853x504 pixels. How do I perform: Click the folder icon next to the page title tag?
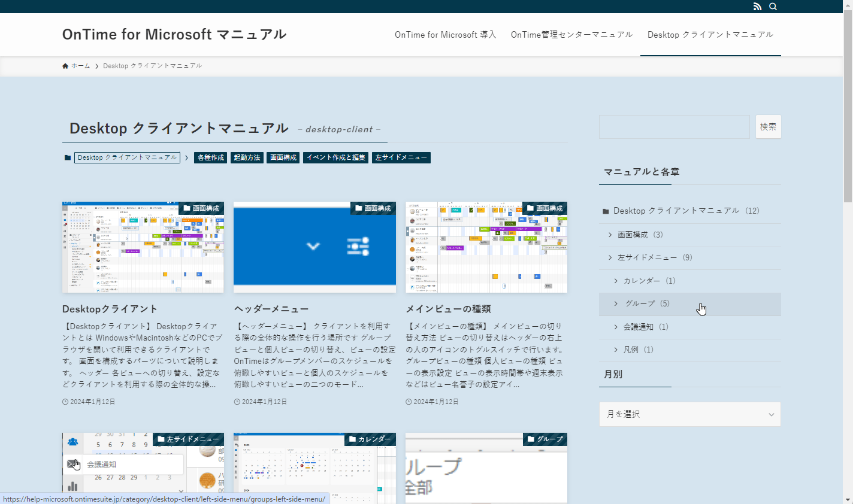coord(67,157)
